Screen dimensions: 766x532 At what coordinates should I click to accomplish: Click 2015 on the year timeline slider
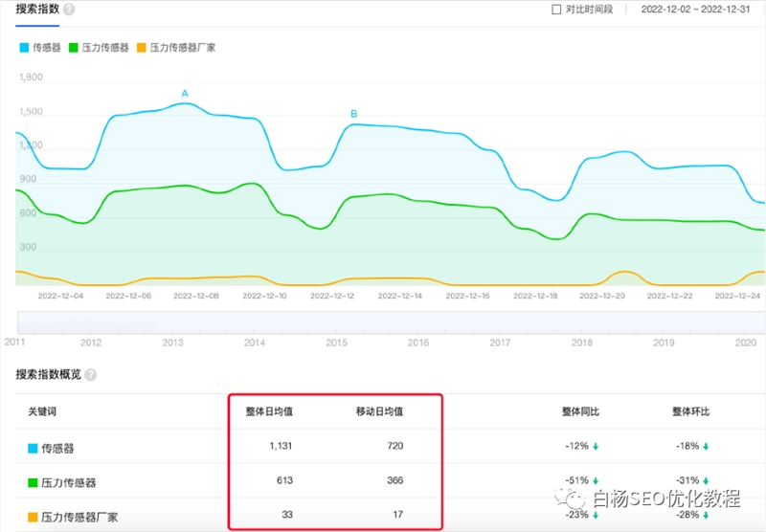tap(336, 342)
